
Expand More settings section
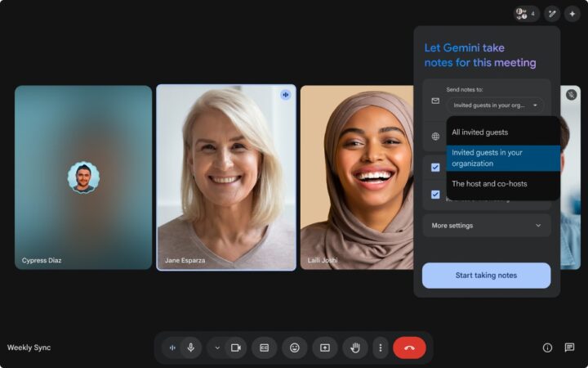pyautogui.click(x=486, y=226)
